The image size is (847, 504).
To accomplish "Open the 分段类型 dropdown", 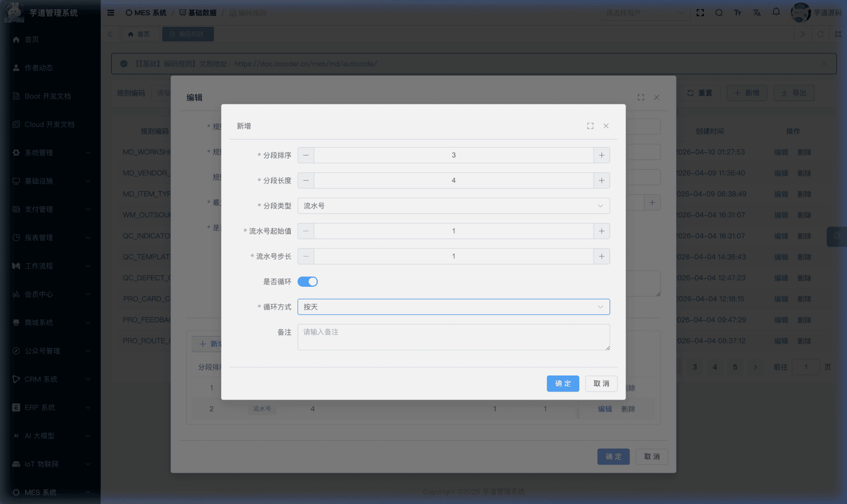I will point(453,206).
